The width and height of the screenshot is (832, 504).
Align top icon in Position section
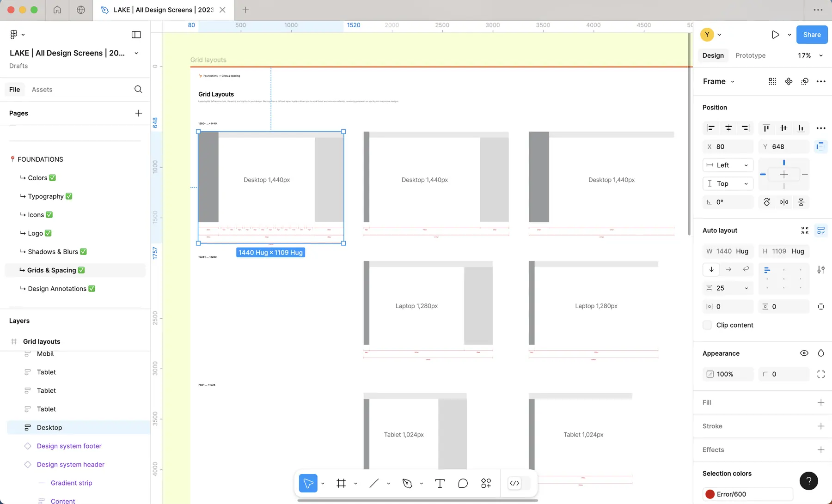[x=766, y=128]
